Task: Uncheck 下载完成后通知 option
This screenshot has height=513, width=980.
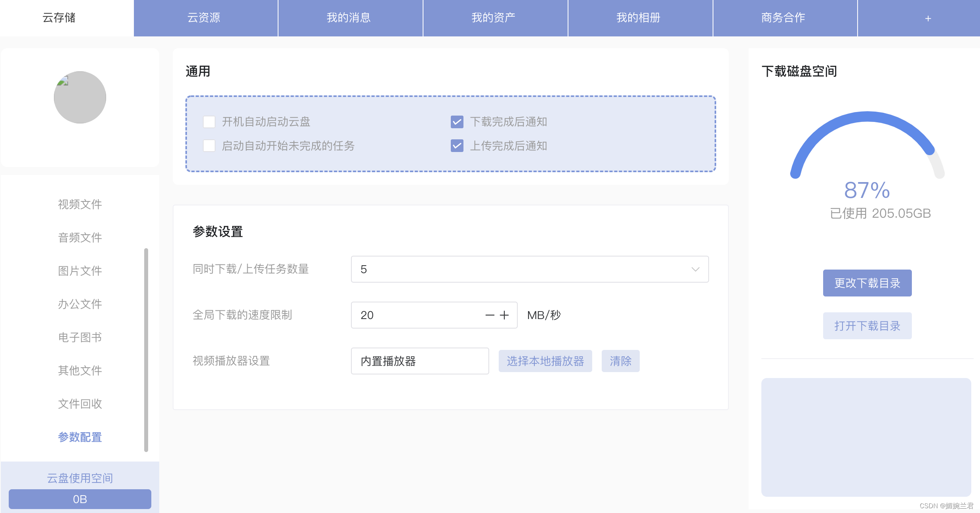Action: tap(457, 122)
